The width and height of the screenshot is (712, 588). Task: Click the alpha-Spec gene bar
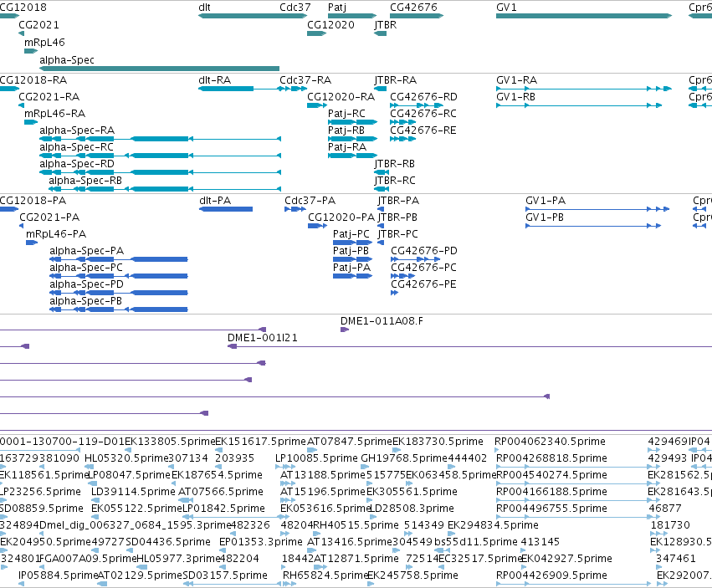pyautogui.click(x=159, y=69)
